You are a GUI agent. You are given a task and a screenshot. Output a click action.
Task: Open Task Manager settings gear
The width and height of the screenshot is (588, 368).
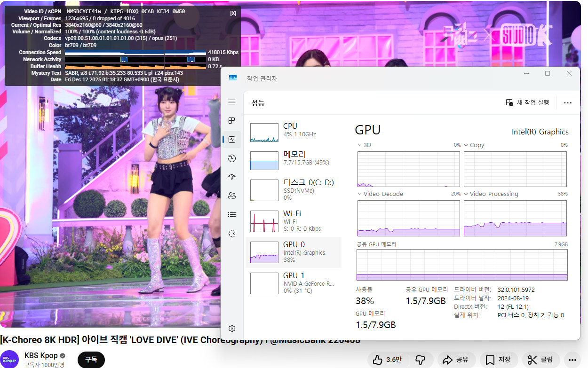231,329
